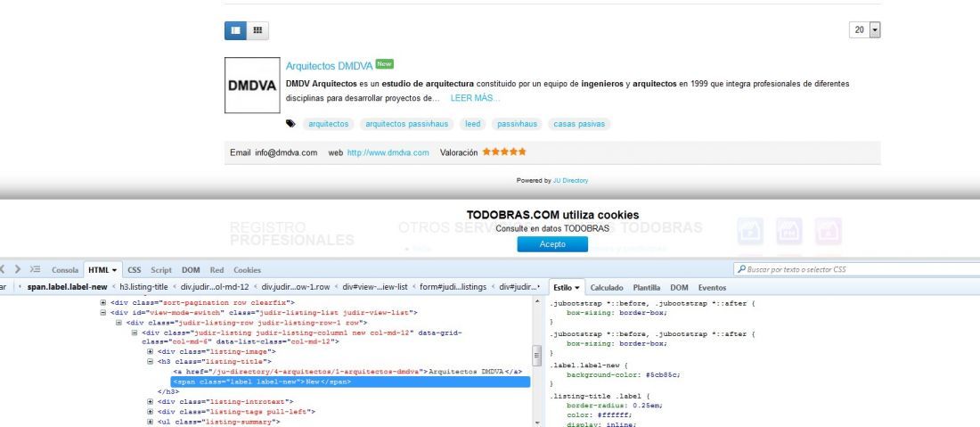Switch to the Red tab

216,270
